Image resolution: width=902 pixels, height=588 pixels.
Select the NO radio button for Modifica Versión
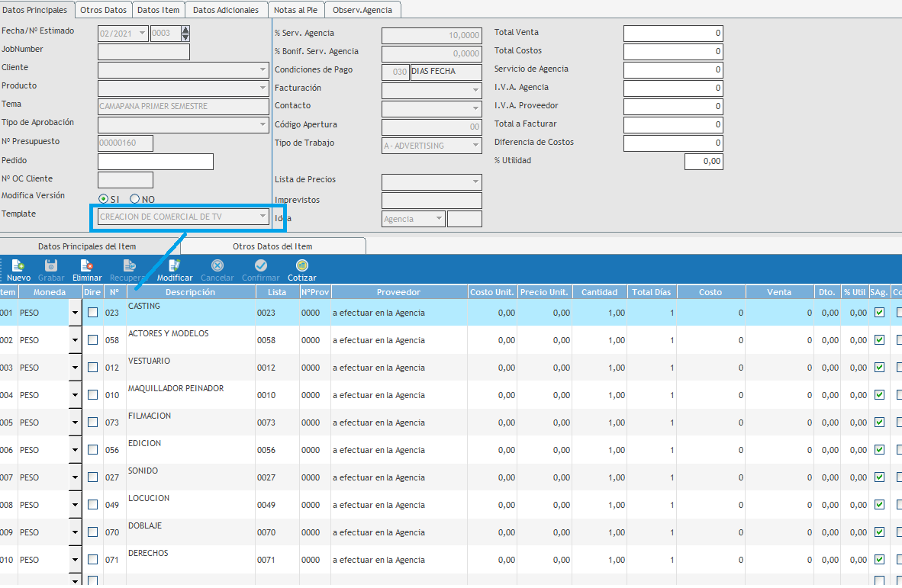tap(135, 199)
